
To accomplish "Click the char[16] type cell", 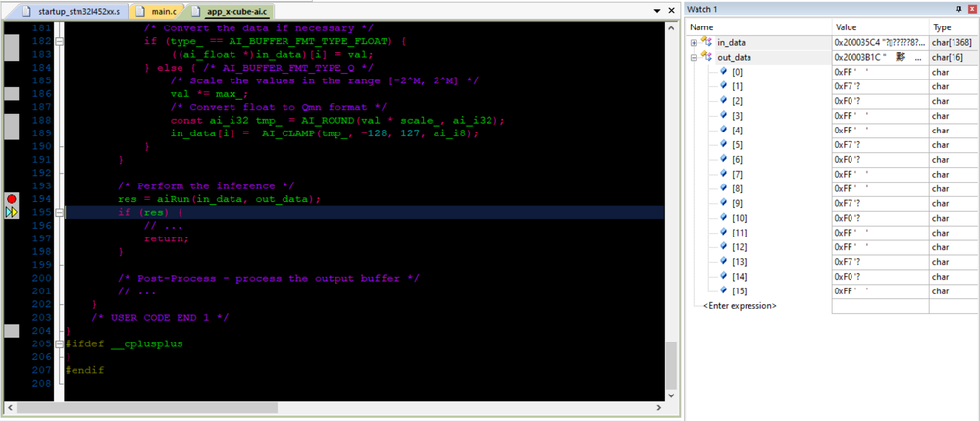I will tap(947, 58).
